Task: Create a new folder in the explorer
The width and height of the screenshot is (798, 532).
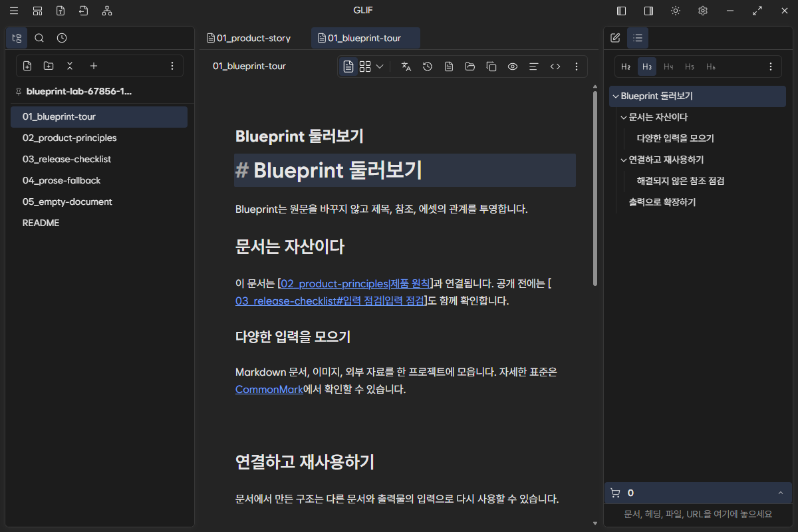Action: tap(49, 66)
